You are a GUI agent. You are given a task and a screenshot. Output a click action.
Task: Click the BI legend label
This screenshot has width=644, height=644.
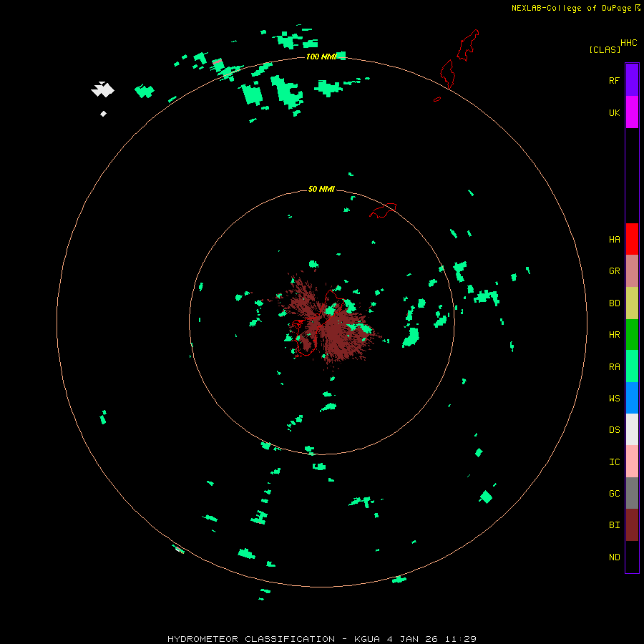614,525
